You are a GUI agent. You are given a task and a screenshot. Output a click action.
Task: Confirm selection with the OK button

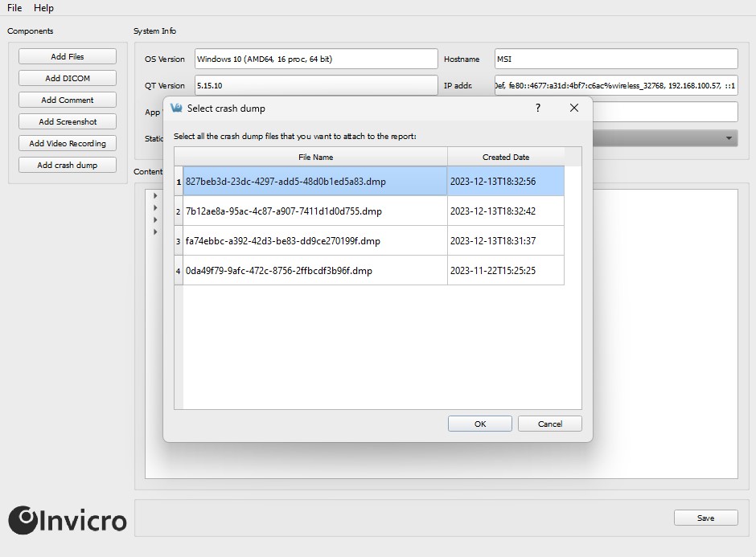click(479, 424)
